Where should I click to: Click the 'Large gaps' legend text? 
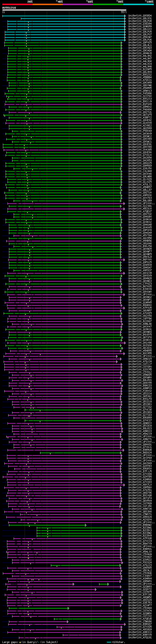[10, 642]
